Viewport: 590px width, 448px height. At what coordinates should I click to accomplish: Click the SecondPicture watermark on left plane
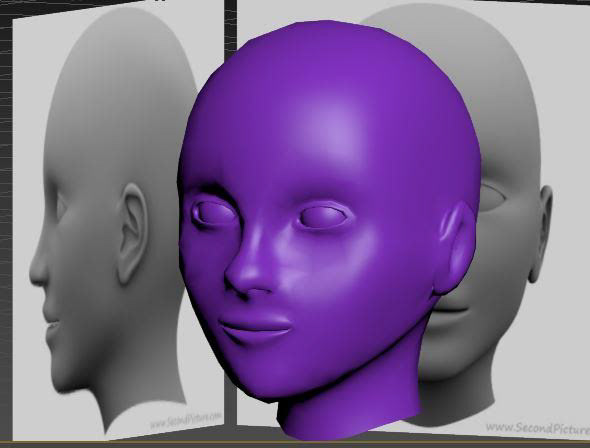click(x=186, y=420)
